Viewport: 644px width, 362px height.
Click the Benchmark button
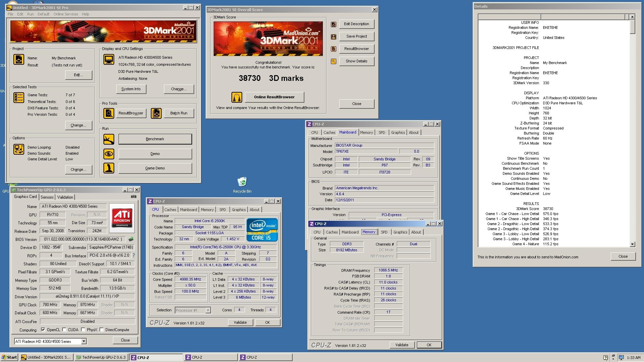tap(155, 139)
